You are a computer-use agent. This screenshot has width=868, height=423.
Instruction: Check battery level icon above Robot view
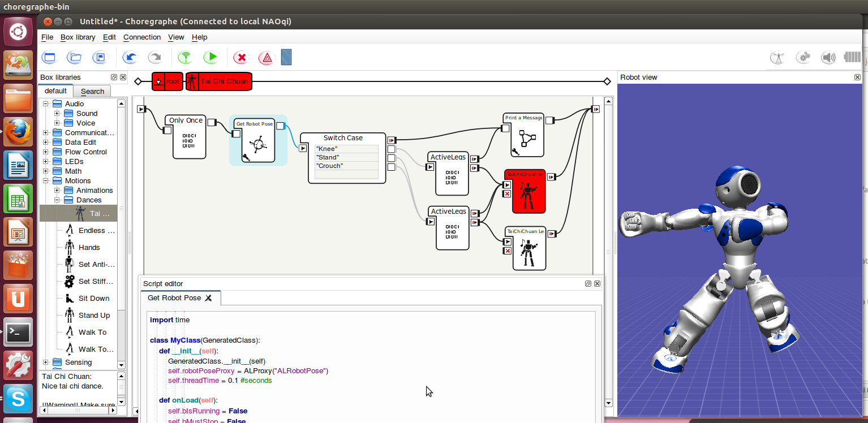click(850, 57)
